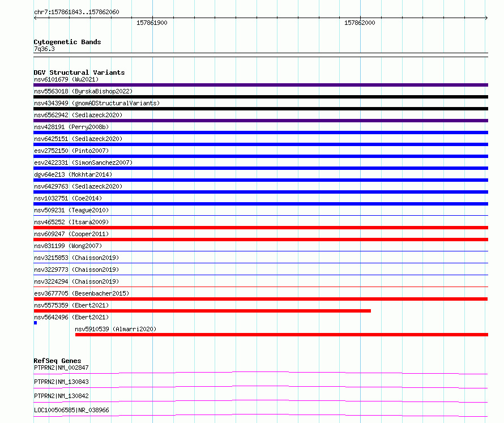Open nsv428191 (Perry2008b) variant details
Image resolution: width=504 pixels, height=423 pixels.
[71, 127]
